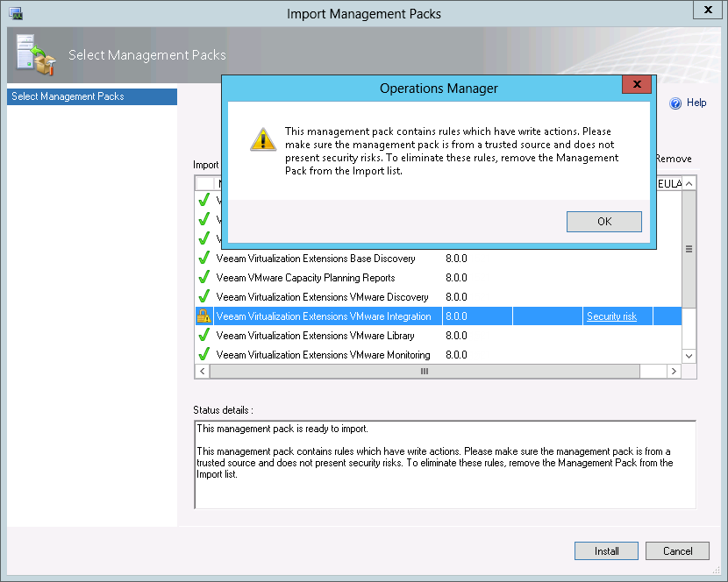Cancel the Import Management Packs wizard
Image resolution: width=728 pixels, height=582 pixels.
pos(677,551)
